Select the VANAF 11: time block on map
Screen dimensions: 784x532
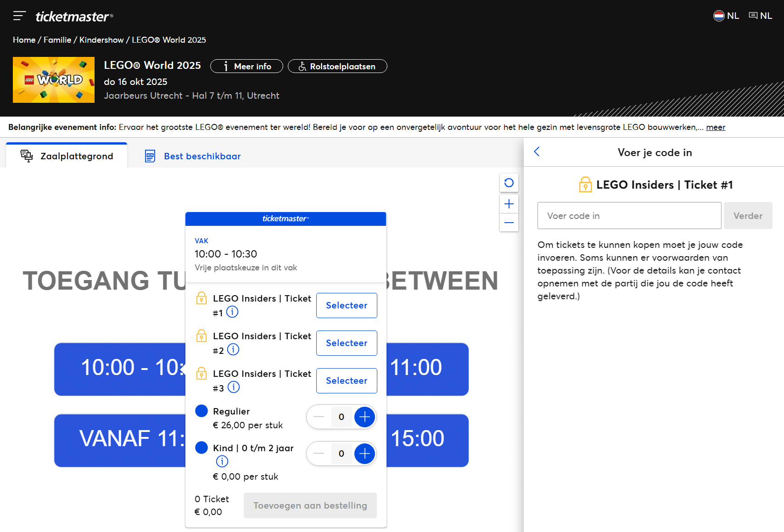tap(120, 440)
